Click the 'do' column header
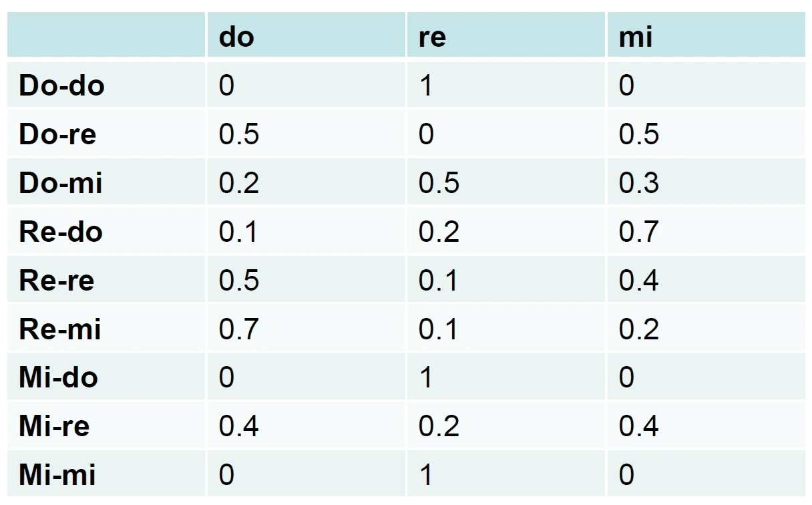The image size is (812, 505). [x=237, y=37]
